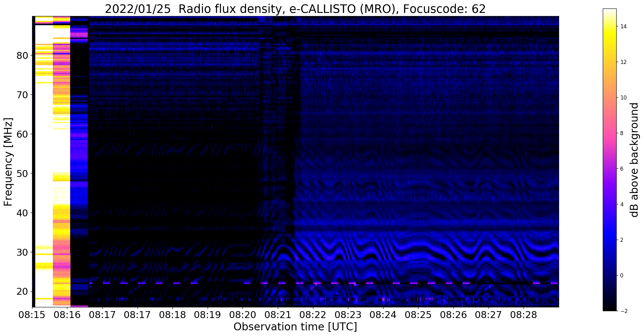Click the 08:21 time tick label
Viewport: 644px width, 336px height.
[x=278, y=315]
